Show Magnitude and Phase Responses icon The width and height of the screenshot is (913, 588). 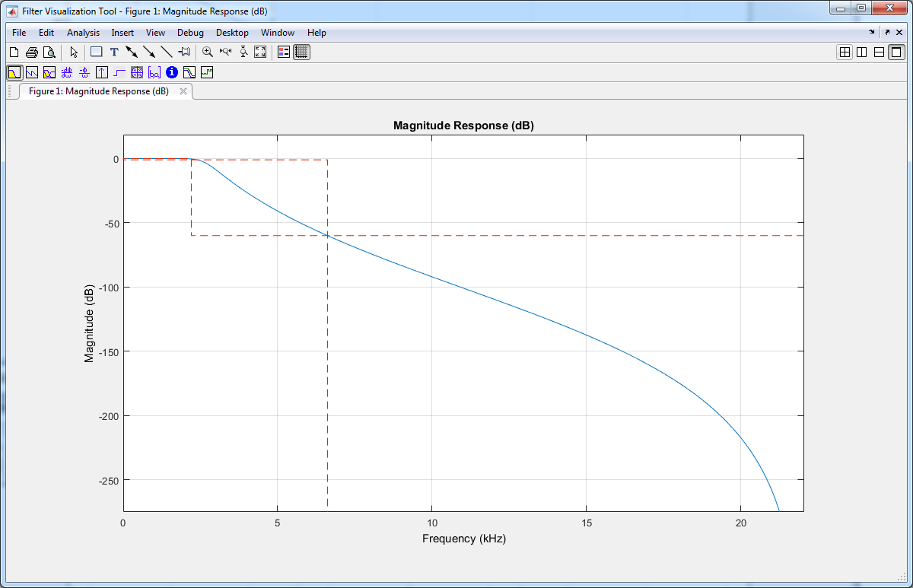click(x=49, y=72)
